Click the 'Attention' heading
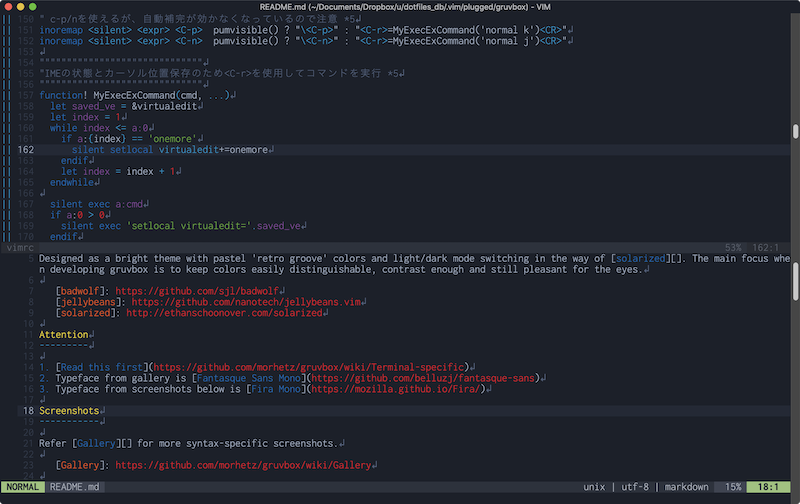The image size is (800, 504). tap(64, 335)
